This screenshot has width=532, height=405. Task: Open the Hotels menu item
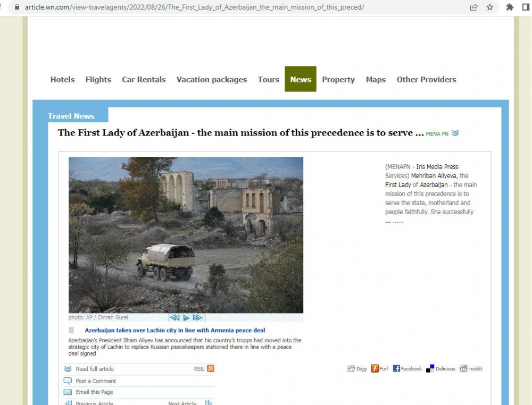tap(62, 79)
